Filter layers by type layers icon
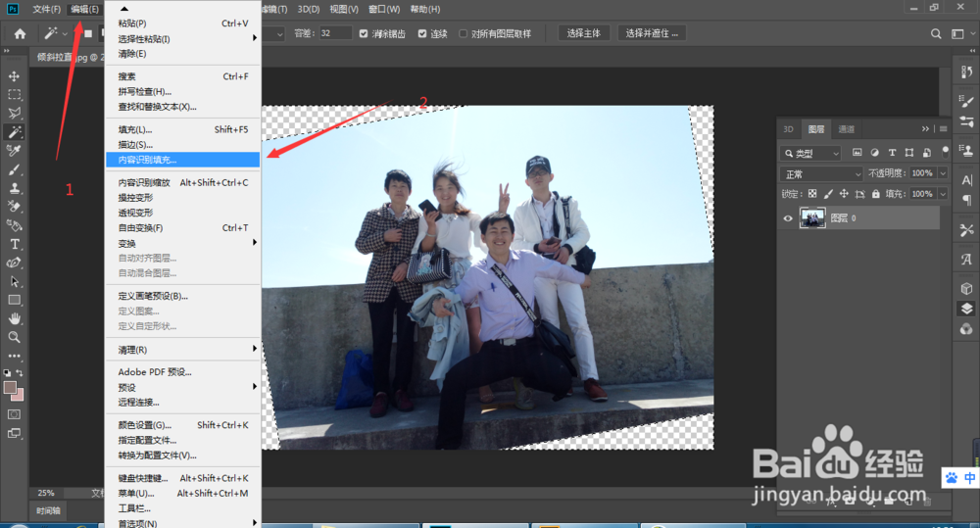The width and height of the screenshot is (980, 528). [x=892, y=153]
